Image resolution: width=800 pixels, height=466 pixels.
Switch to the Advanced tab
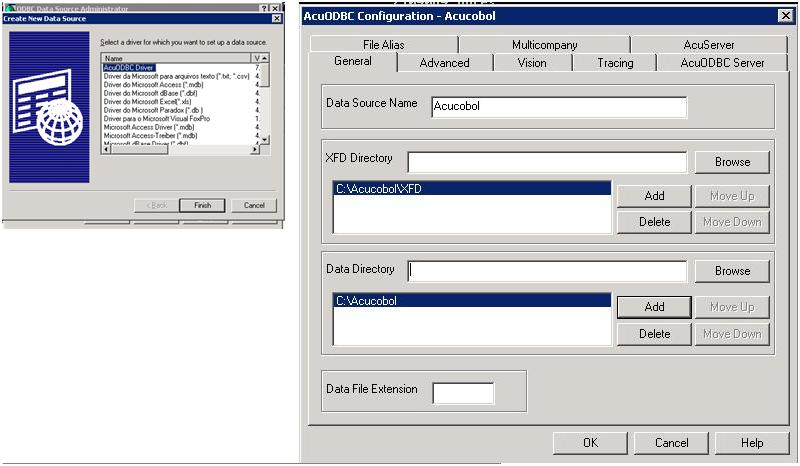[x=444, y=63]
